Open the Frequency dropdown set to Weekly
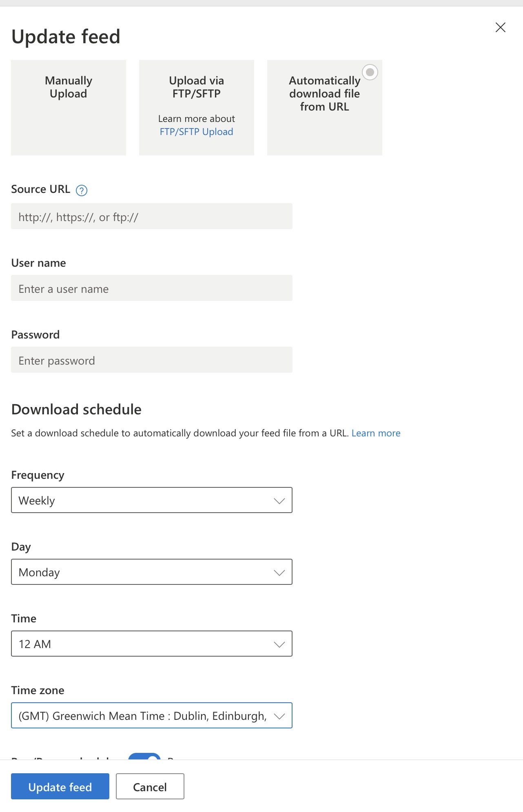523x812 pixels. [152, 500]
